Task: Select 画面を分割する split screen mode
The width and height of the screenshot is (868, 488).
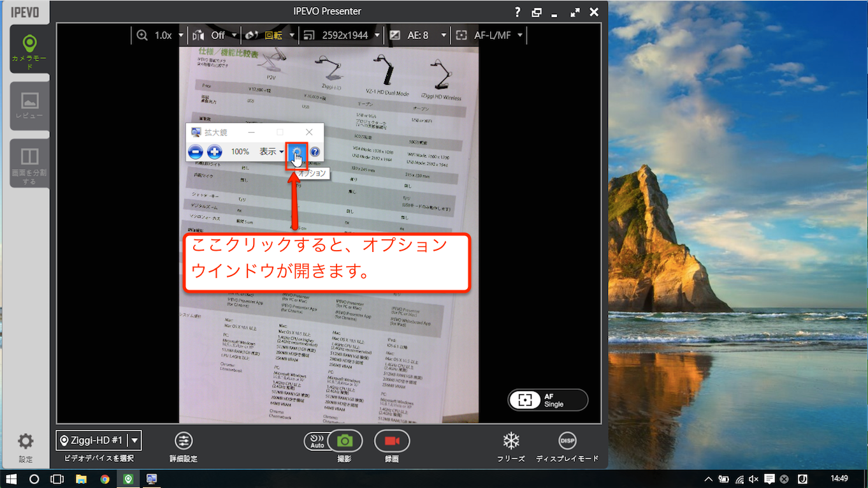Action: tap(29, 163)
